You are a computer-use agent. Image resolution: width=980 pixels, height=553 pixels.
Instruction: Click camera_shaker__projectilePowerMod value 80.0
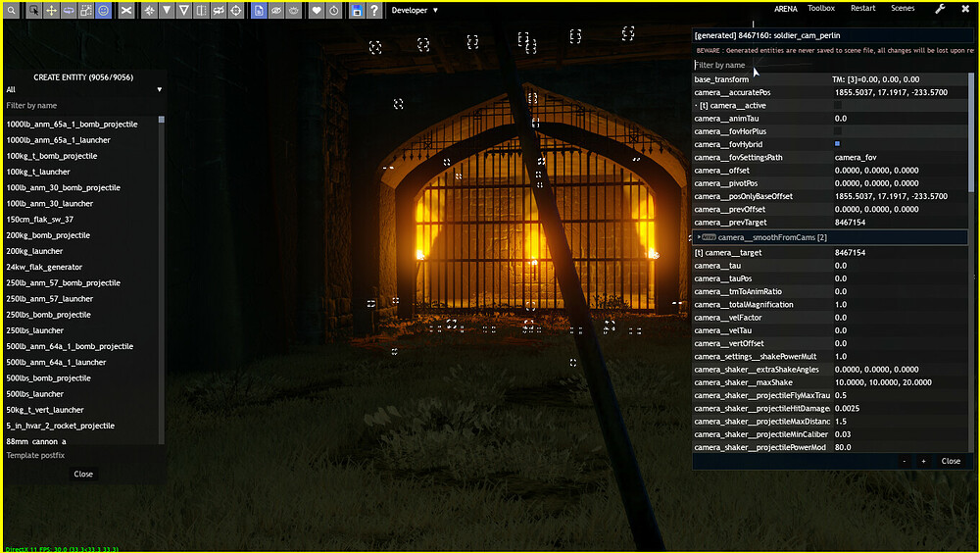click(x=843, y=447)
